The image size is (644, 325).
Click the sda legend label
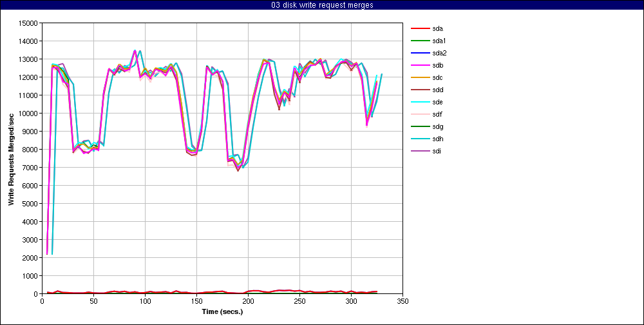click(437, 29)
